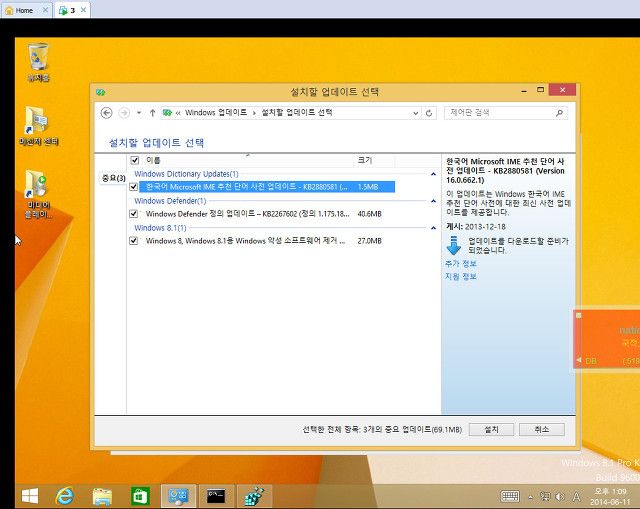Uncheck the malicious software removal update checkbox

click(133, 241)
